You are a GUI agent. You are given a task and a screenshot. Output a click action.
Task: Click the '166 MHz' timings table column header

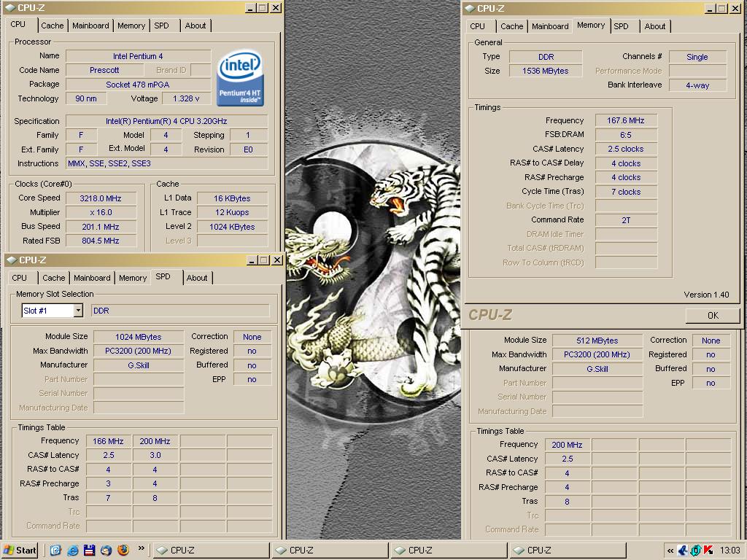(108, 441)
